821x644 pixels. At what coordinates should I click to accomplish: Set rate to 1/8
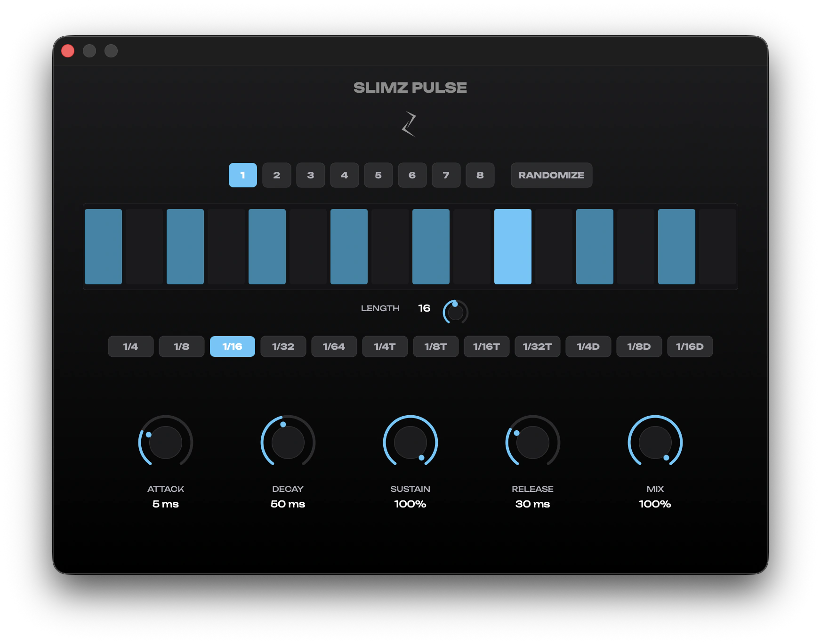[x=182, y=346]
